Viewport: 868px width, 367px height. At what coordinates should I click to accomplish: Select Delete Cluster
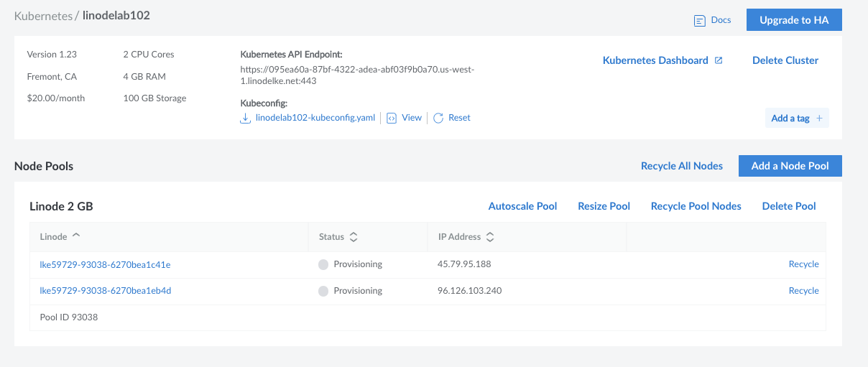coord(785,60)
